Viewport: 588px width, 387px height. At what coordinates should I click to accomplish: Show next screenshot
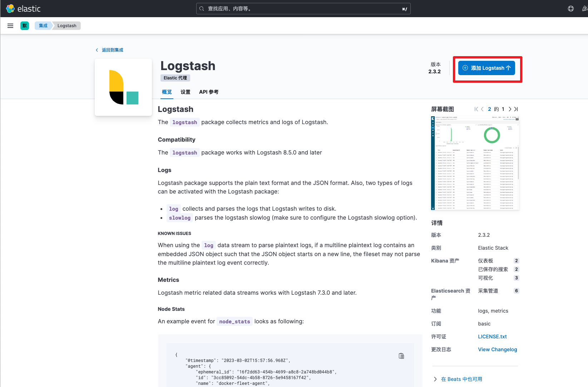[x=510, y=109]
